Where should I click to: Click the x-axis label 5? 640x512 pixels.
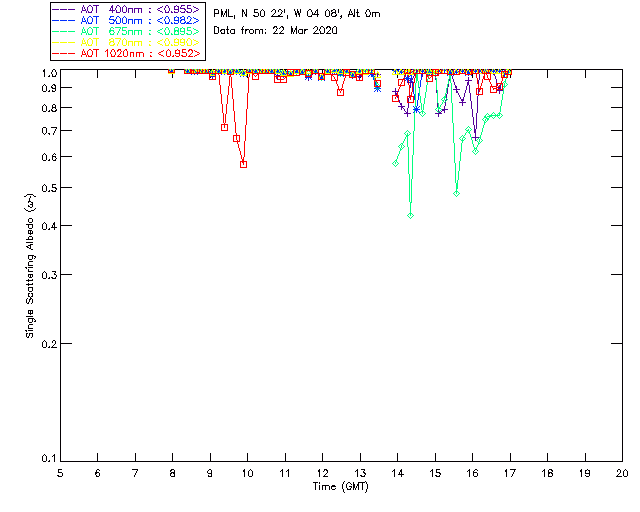click(x=60, y=473)
